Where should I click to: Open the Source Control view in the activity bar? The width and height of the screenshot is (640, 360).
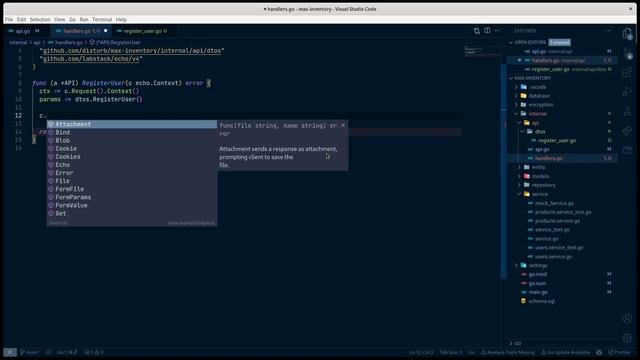[627, 53]
